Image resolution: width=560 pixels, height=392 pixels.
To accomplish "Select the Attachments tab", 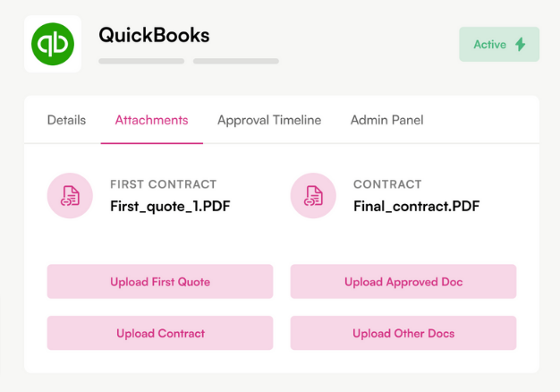I will point(151,120).
